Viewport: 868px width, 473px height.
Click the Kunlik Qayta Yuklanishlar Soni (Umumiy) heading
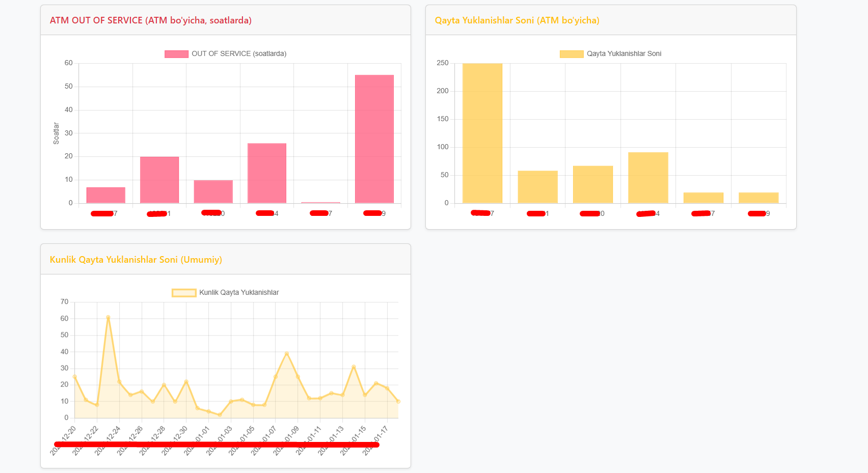point(136,260)
